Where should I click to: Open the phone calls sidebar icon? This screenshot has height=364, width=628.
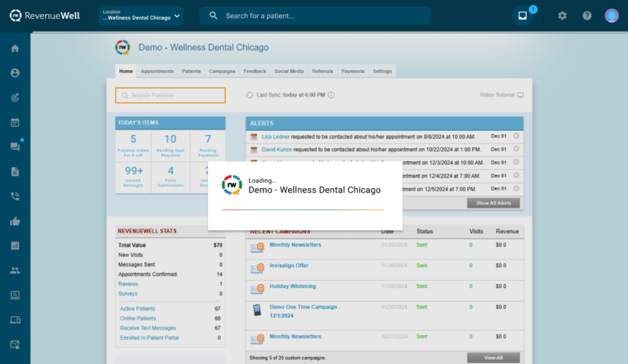15,196
